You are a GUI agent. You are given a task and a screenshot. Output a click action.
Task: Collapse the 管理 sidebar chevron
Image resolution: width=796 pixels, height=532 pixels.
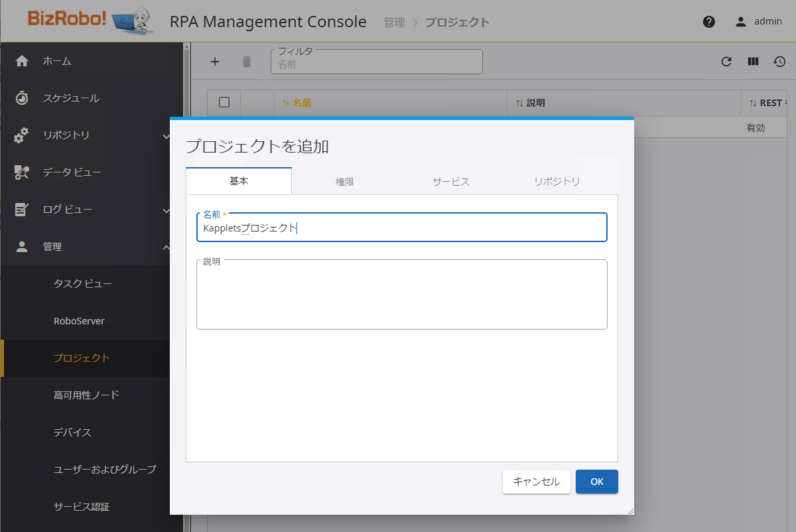tap(166, 247)
